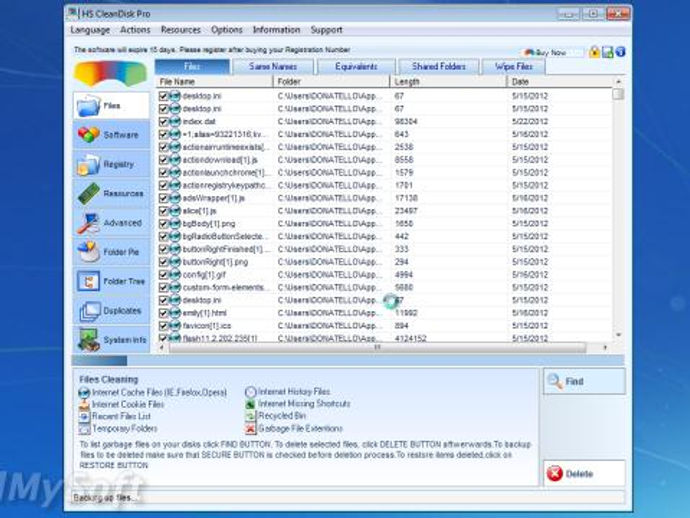This screenshot has height=518, width=690.
Task: Select the length value 98304
Action: [406, 121]
